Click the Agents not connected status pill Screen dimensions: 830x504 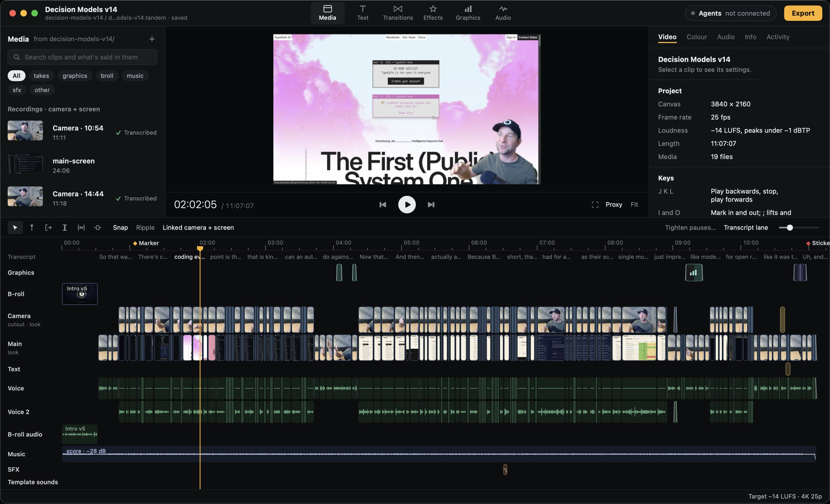pos(730,13)
